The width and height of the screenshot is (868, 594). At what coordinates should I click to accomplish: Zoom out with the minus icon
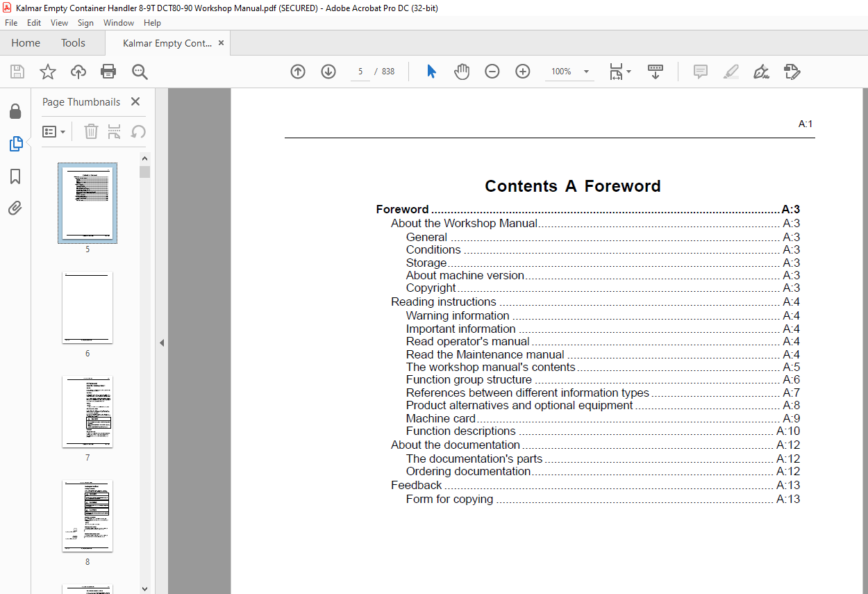[492, 72]
